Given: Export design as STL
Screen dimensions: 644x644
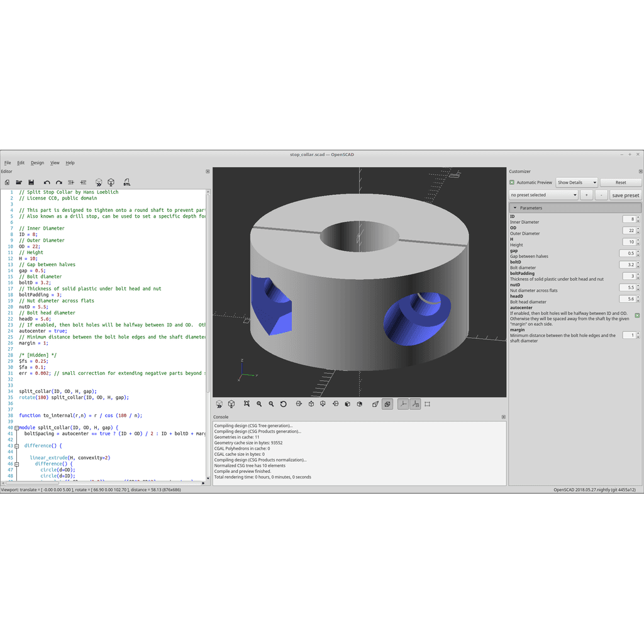Looking at the screenshot, I should point(126,182).
